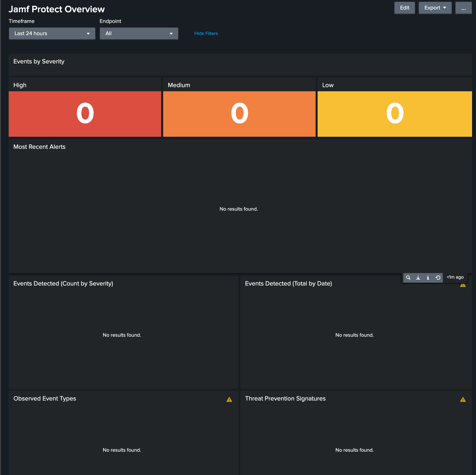The height and width of the screenshot is (475, 476).
Task: Click the Edit dashboard button
Action: (x=405, y=8)
